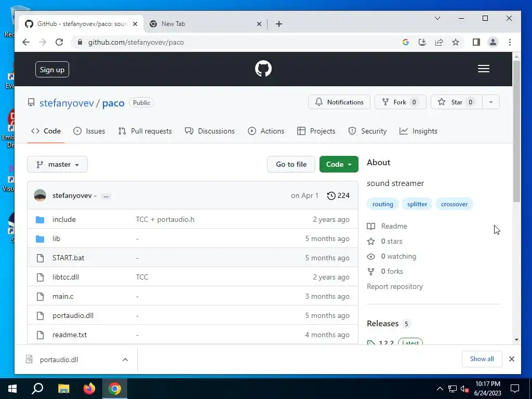Image resolution: width=532 pixels, height=399 pixels.
Task: Click the routing topic tag
Action: [x=383, y=204]
